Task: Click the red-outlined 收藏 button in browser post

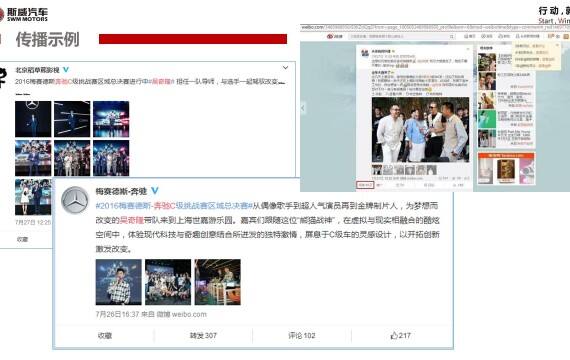Action: (365, 185)
